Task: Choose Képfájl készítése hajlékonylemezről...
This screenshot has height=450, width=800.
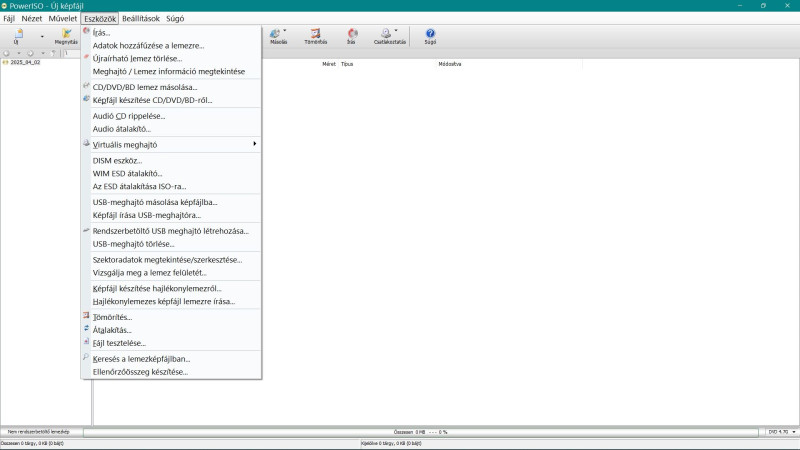Action: pyautogui.click(x=171, y=288)
